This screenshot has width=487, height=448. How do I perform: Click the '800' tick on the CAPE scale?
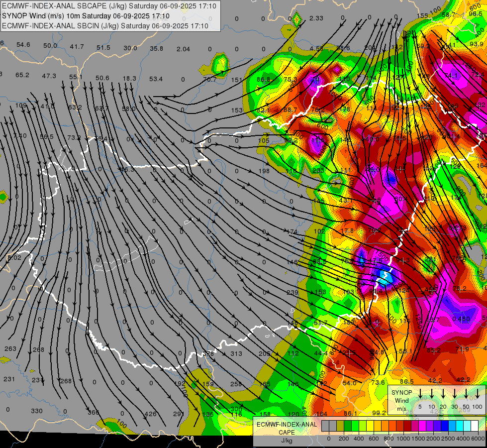coord(389,439)
